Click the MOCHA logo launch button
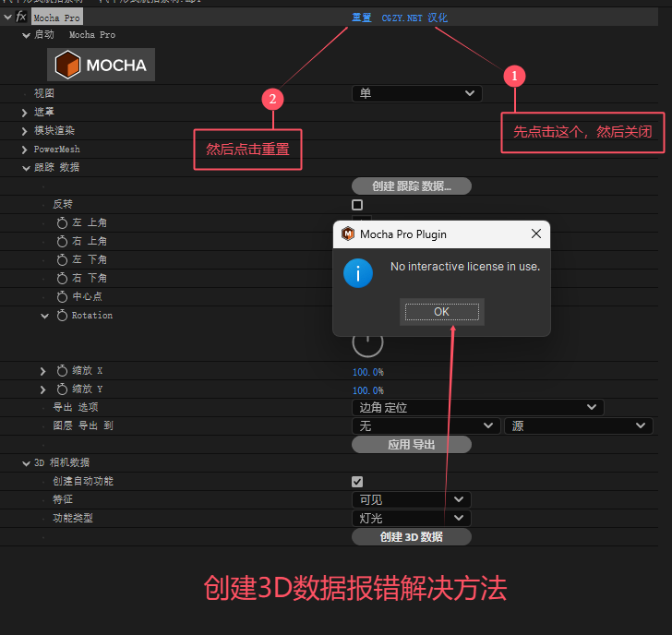This screenshot has width=672, height=635. click(x=101, y=65)
